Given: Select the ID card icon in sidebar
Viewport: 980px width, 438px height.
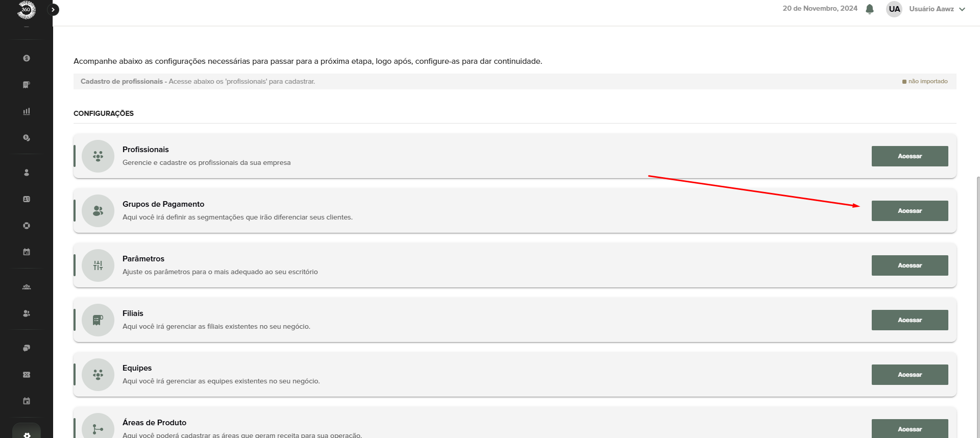Looking at the screenshot, I should tap(27, 199).
